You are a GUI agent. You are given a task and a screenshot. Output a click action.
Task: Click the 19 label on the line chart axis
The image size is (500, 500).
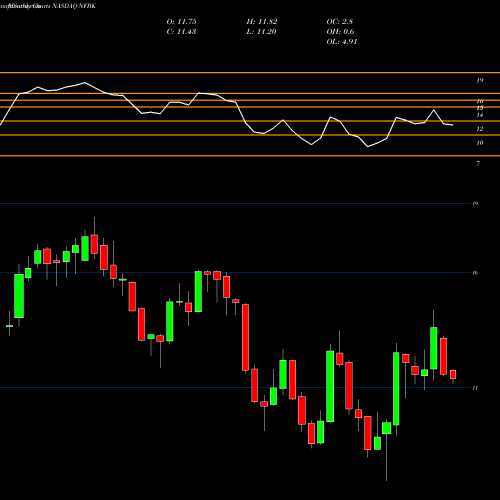479,80
